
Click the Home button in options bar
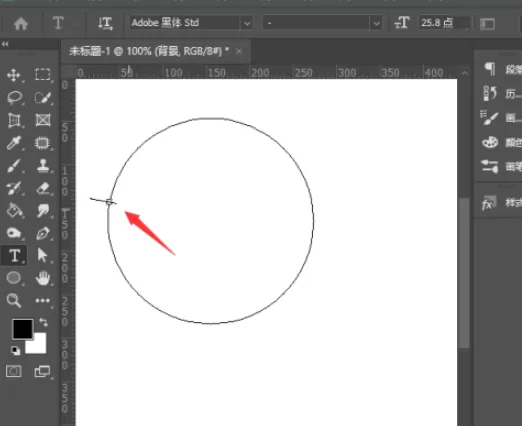click(21, 24)
